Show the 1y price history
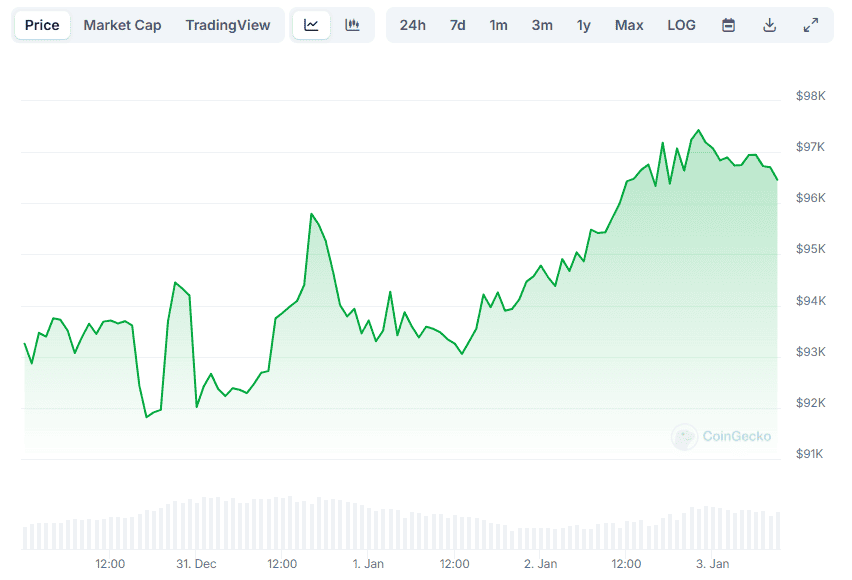 pyautogui.click(x=584, y=25)
